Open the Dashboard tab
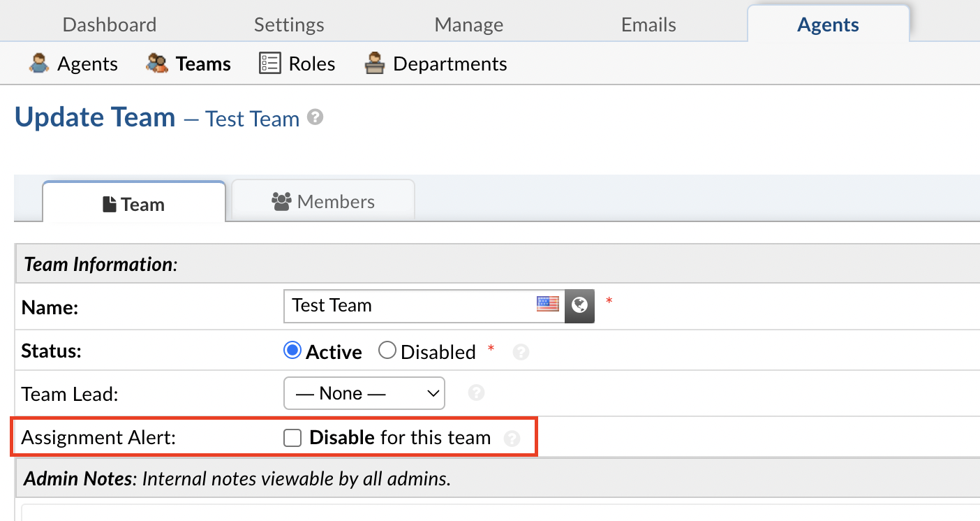The image size is (980, 521). (x=110, y=25)
